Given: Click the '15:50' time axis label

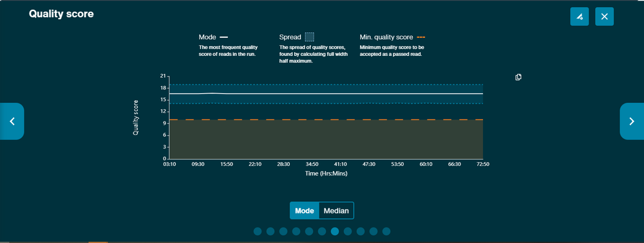Looking at the screenshot, I should (x=226, y=164).
